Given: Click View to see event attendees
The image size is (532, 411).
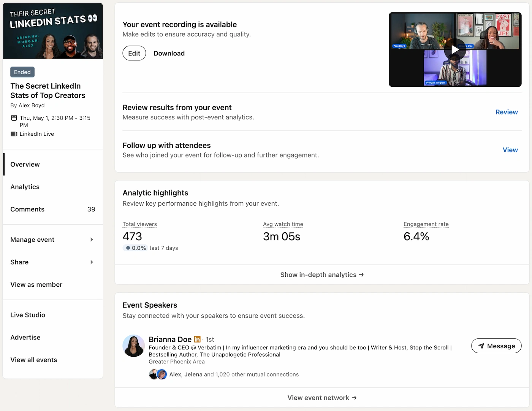Looking at the screenshot, I should coord(510,150).
